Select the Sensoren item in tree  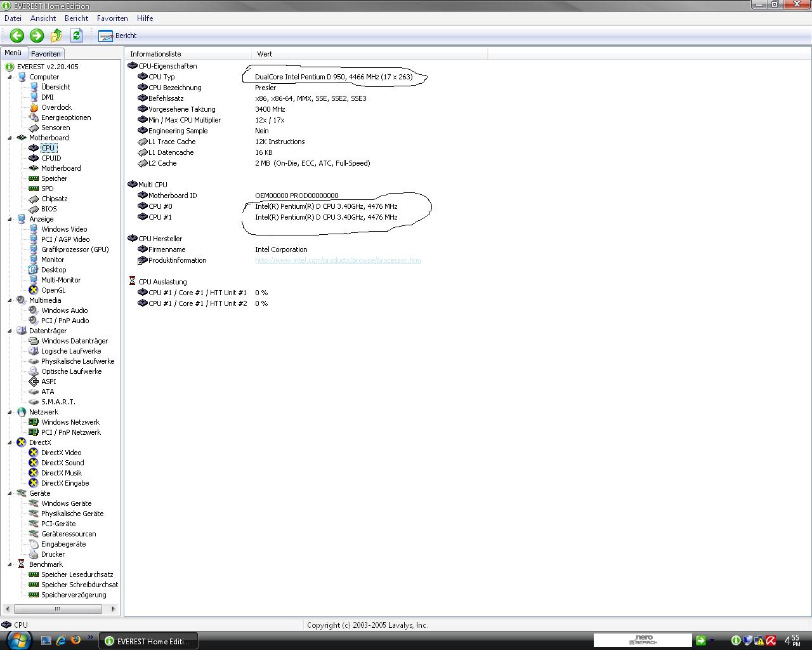pos(49,128)
